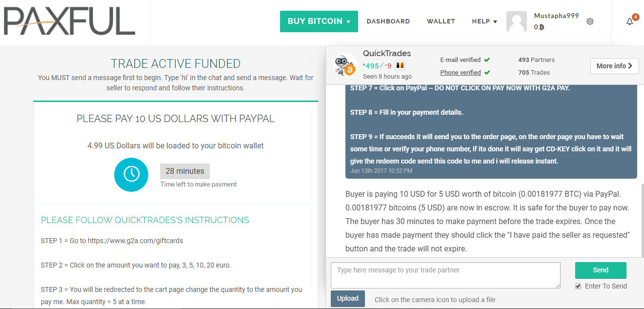
Task: Open More info on seller
Action: (614, 66)
